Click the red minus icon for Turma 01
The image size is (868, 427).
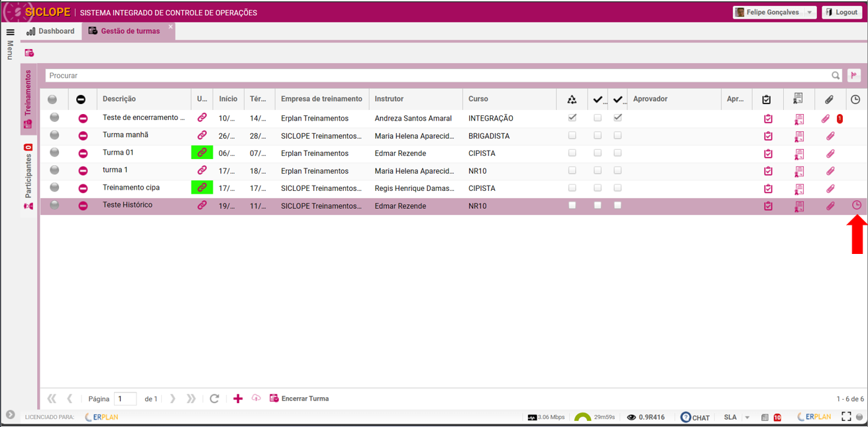[83, 153]
